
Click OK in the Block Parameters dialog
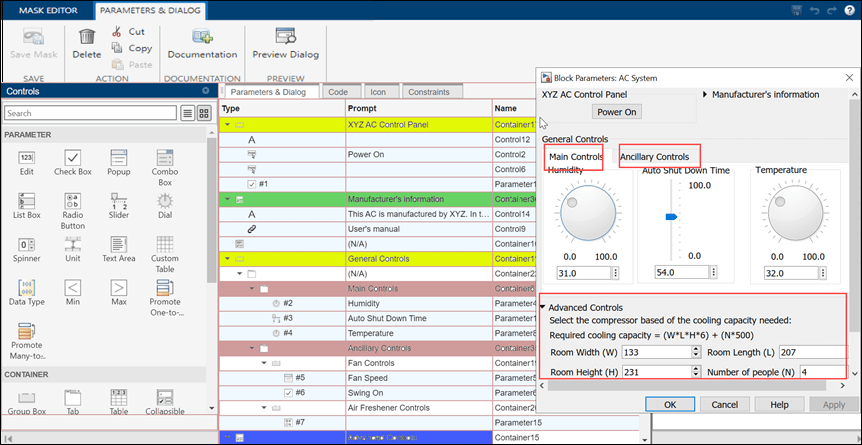[x=669, y=404]
